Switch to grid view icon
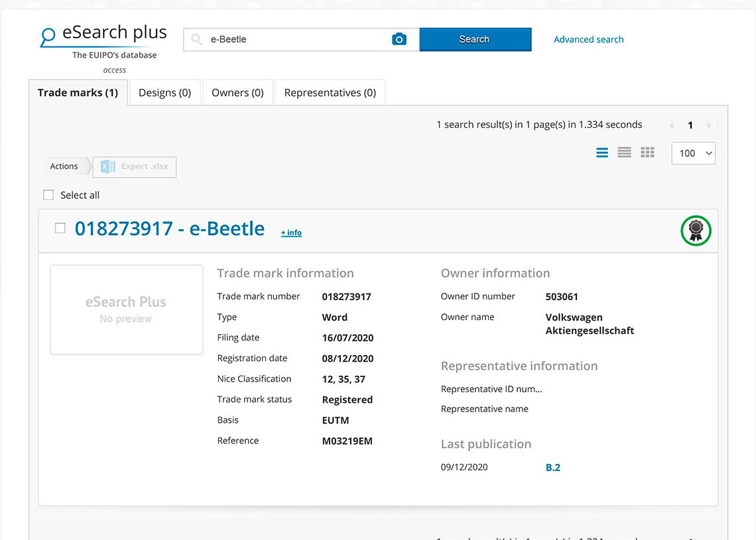The image size is (756, 540). click(647, 153)
